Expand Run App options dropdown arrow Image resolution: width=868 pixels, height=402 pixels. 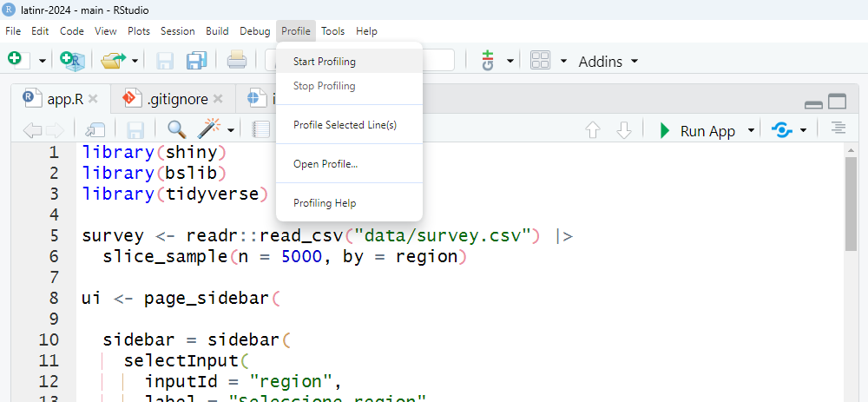(750, 131)
